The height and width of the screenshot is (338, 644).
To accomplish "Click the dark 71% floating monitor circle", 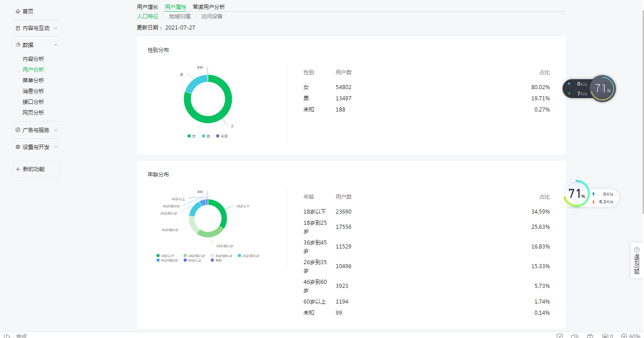I will tap(602, 89).
